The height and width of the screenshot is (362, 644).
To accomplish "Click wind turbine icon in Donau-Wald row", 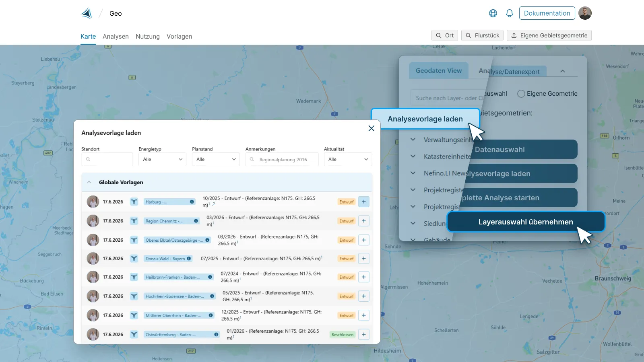I will (134, 259).
